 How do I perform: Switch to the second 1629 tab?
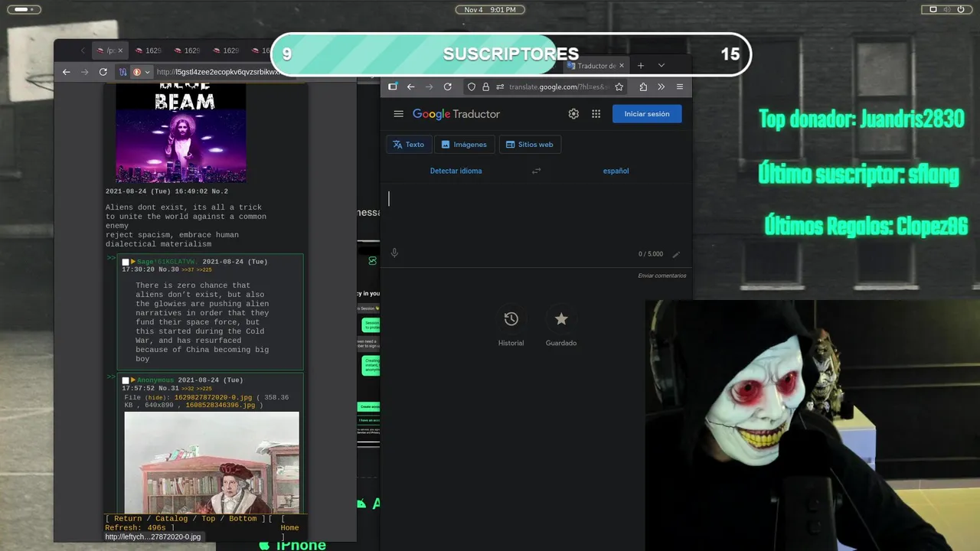(188, 51)
